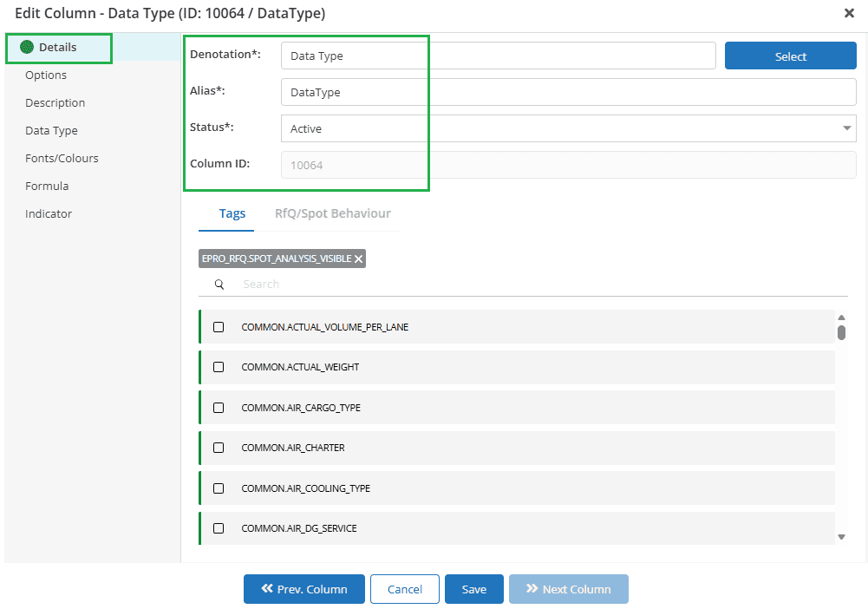
Task: Focus the Alias input field
Action: (569, 92)
